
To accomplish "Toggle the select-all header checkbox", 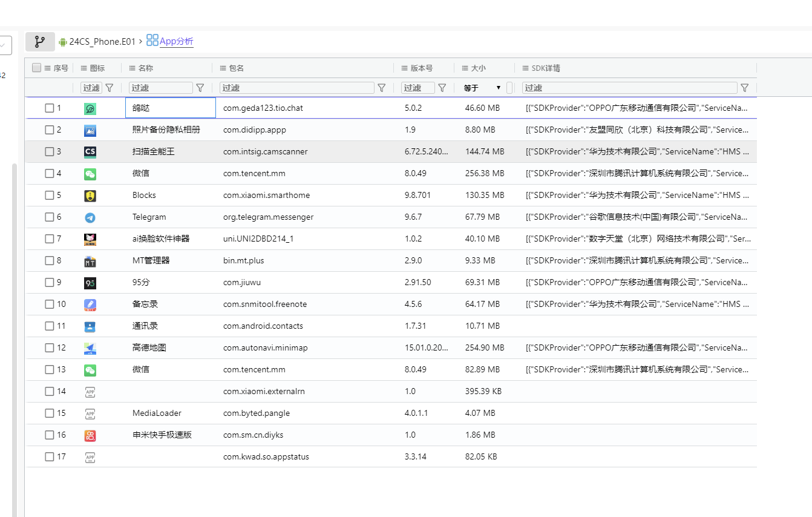I will 36,68.
